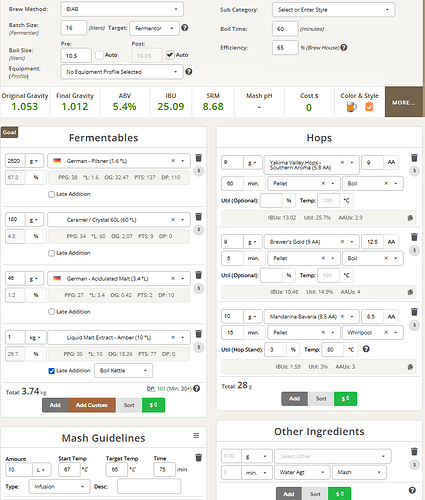Uncheck Late Addition for Liquid Malt Extract
Screen dimensions: 425x500
click(52, 371)
